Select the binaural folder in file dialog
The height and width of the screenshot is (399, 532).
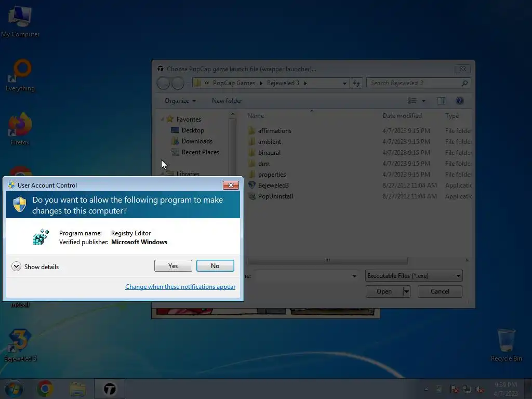coord(270,152)
